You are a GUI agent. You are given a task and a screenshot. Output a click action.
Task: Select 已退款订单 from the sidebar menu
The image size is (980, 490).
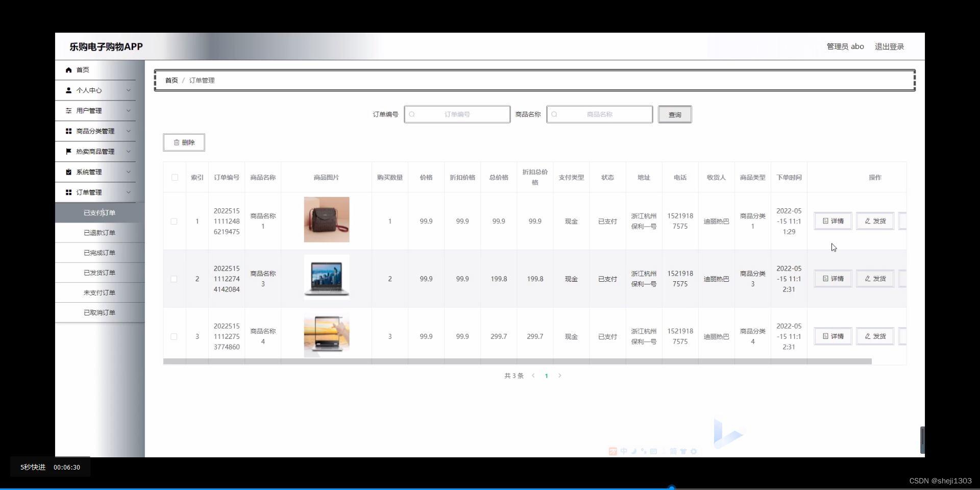click(x=100, y=232)
